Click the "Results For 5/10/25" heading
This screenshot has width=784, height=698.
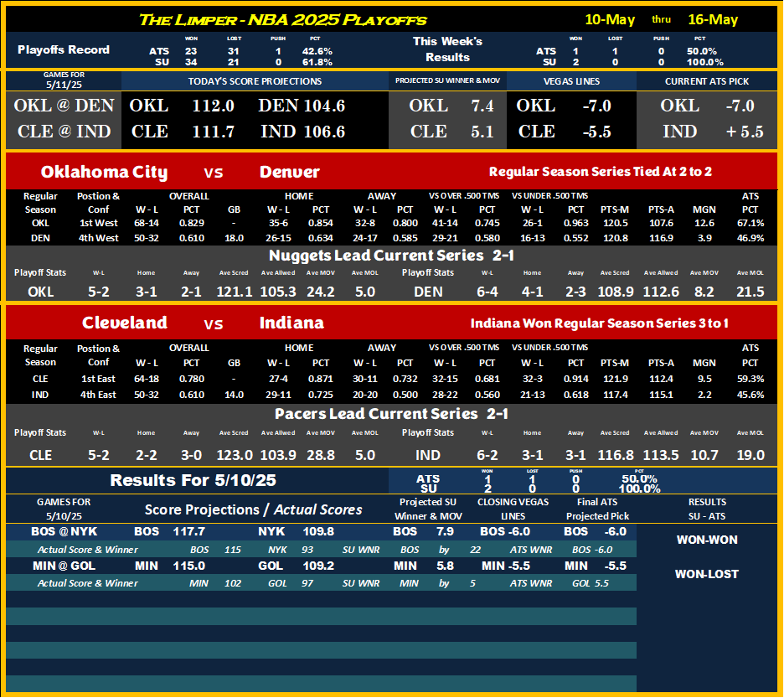tap(193, 480)
